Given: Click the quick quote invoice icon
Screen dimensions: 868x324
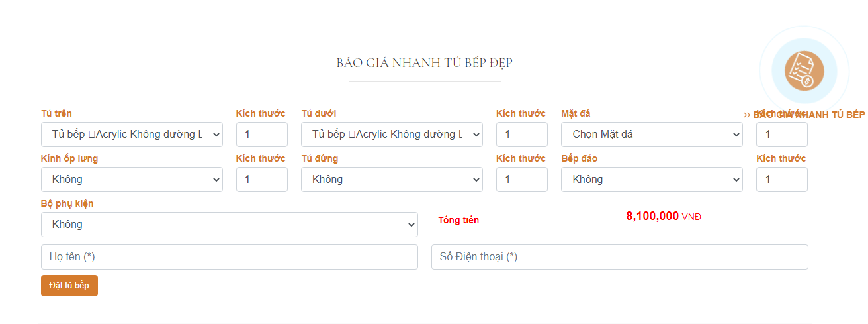Looking at the screenshot, I should 804,70.
